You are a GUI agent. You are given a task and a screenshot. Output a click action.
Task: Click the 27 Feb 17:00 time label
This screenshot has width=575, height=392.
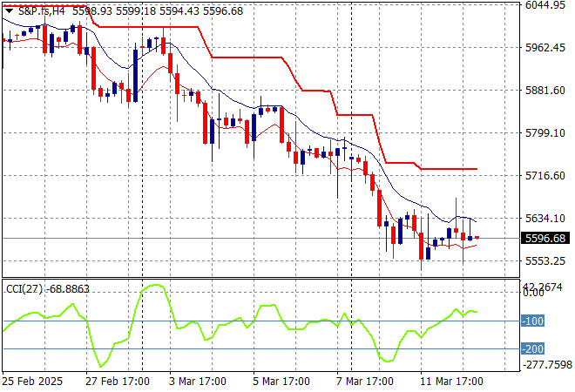[x=118, y=382]
